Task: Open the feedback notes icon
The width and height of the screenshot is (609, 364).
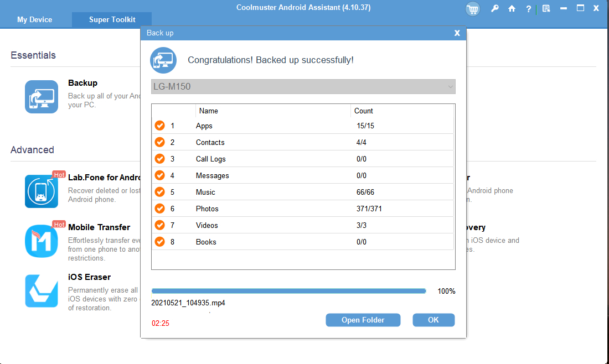Action: point(546,8)
